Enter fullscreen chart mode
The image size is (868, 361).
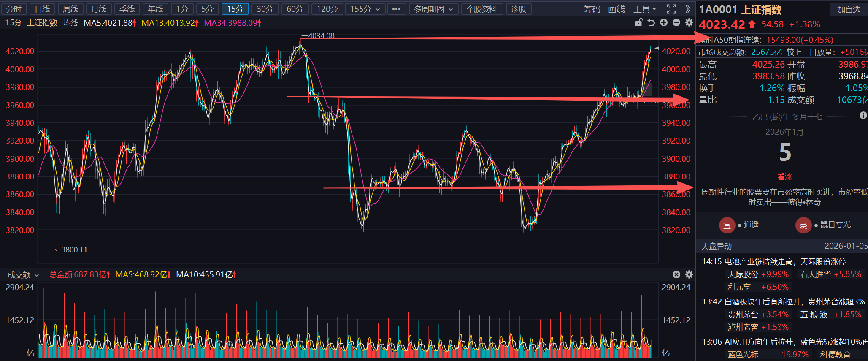click(671, 9)
